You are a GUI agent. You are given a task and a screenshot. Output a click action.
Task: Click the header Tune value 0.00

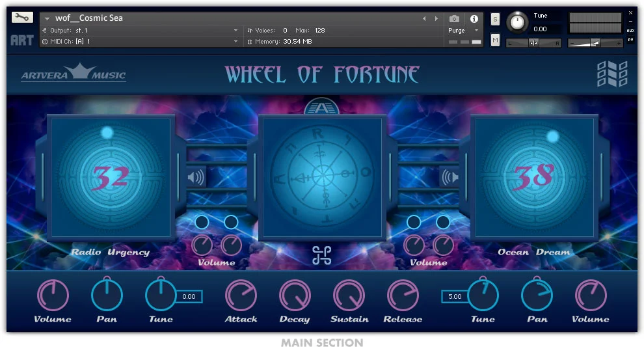tap(540, 29)
